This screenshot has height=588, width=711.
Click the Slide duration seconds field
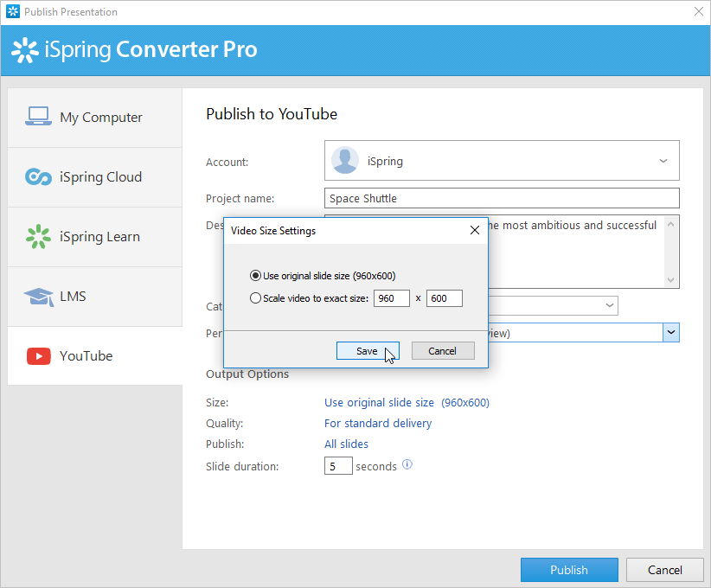(338, 466)
